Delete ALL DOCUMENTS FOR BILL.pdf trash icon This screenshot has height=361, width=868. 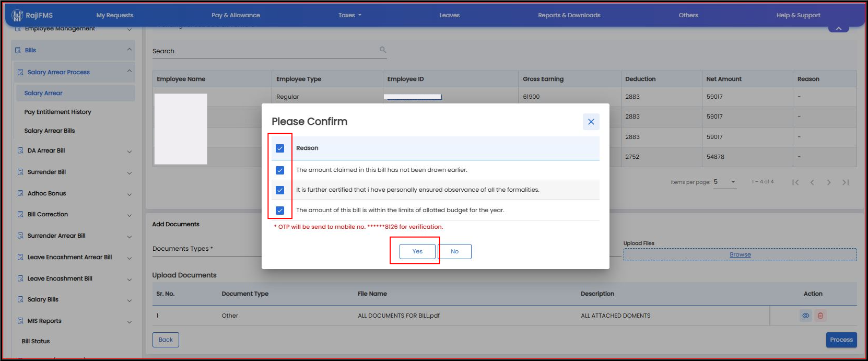[820, 316]
